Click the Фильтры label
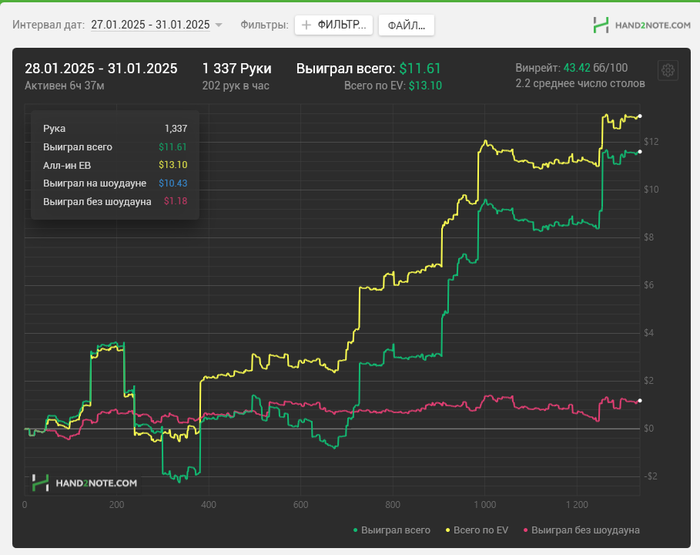The width and height of the screenshot is (700, 555). 264,25
